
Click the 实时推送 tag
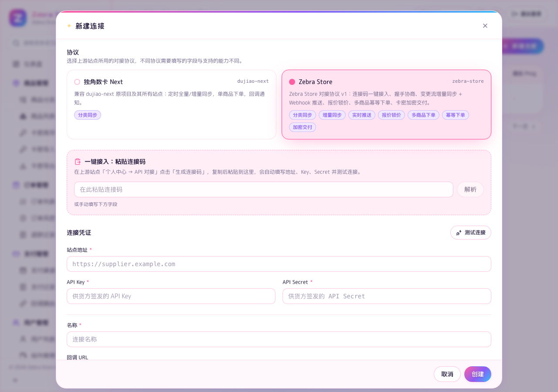[362, 115]
